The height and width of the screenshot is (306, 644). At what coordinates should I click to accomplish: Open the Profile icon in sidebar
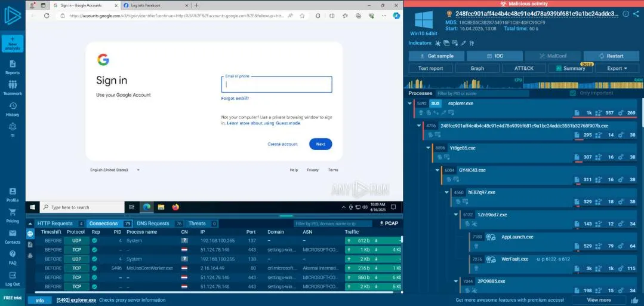click(13, 191)
